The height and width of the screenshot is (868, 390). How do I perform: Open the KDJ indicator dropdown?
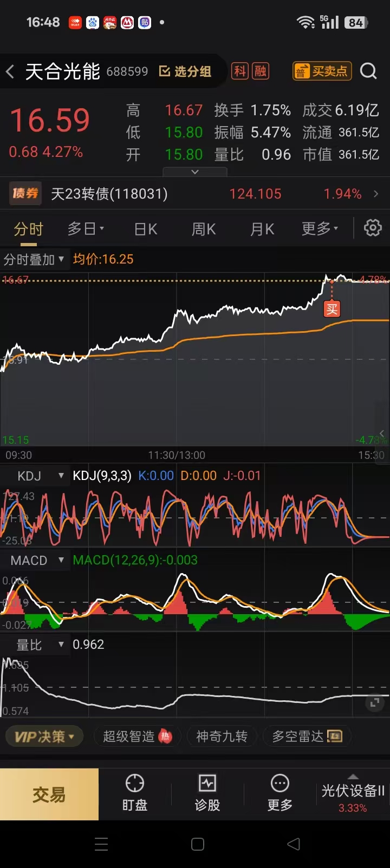tap(35, 476)
